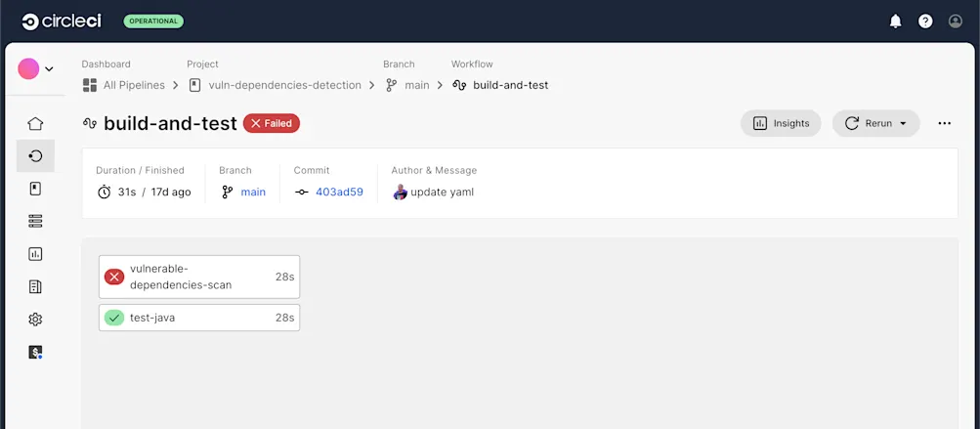The height and width of the screenshot is (429, 980).
Task: Click the OPERATIONAL status badge
Action: 153,21
